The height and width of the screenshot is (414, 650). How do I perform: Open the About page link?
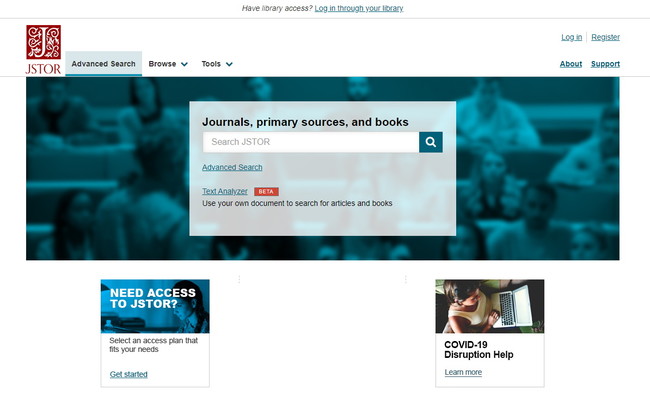click(571, 64)
